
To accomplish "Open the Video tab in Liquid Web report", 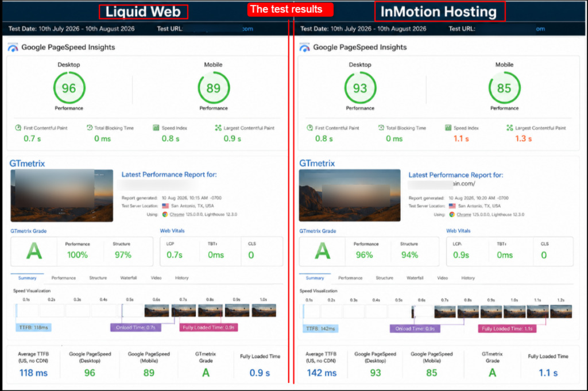I will pyautogui.click(x=156, y=278).
